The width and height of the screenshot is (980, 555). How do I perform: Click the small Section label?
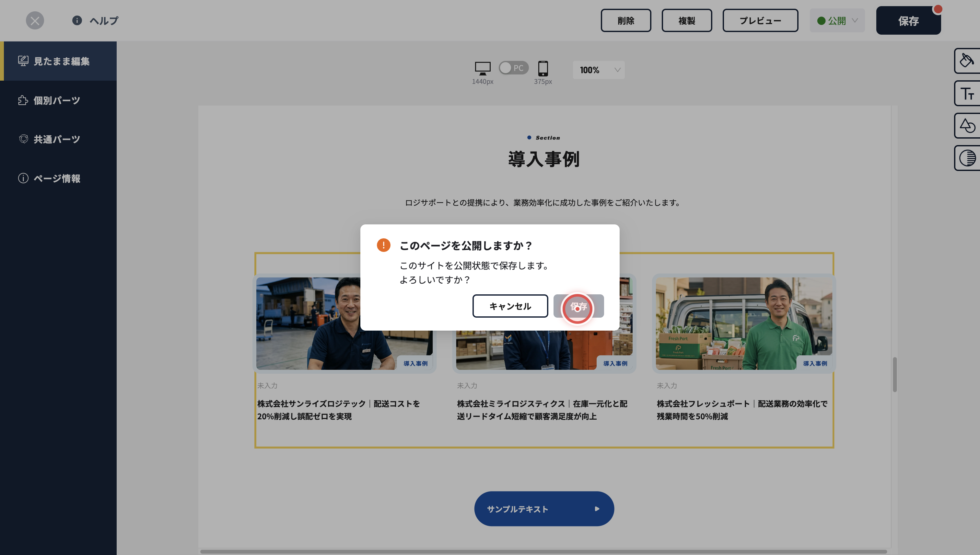[x=548, y=138]
